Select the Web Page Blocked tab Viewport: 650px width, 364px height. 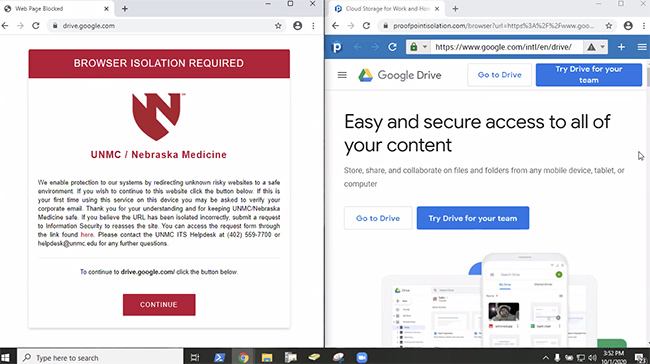[56, 9]
